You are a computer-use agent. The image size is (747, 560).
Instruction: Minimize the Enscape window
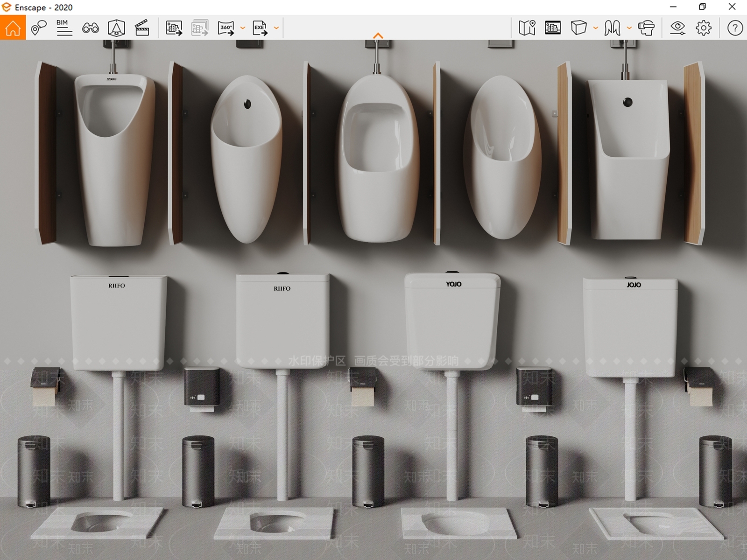click(673, 7)
